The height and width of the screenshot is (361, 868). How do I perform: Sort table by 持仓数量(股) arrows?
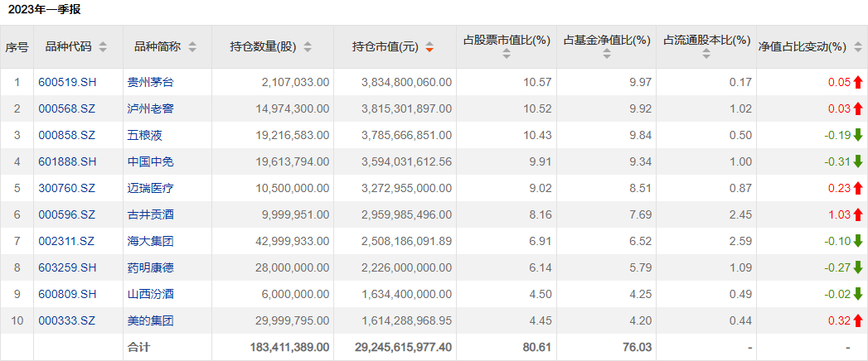point(308,47)
